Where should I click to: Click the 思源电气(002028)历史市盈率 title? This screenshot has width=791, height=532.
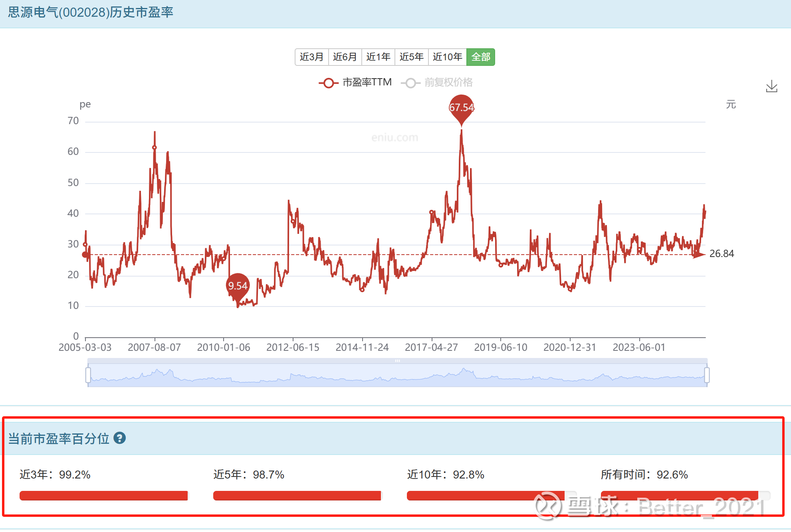point(91,12)
